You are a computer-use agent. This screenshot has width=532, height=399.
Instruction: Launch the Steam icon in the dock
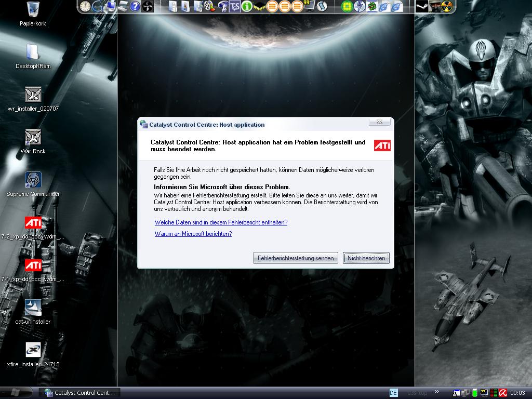click(x=422, y=6)
